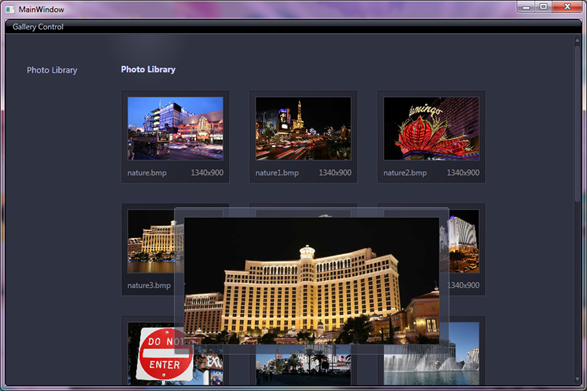This screenshot has width=587, height=391.
Task: Open the nature2.bmp Flamingo sign thumbnail
Action: 431,128
